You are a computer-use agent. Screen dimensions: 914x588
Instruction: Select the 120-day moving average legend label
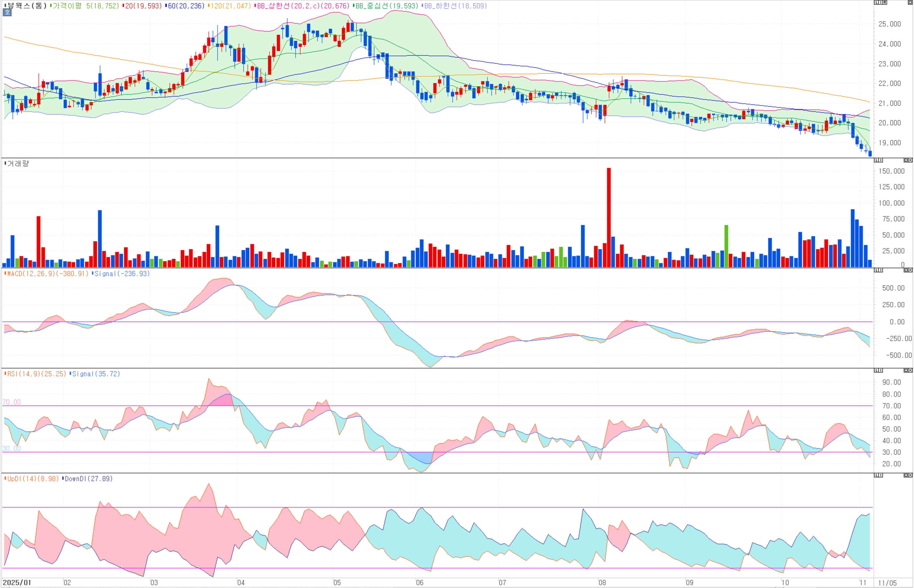[230, 6]
